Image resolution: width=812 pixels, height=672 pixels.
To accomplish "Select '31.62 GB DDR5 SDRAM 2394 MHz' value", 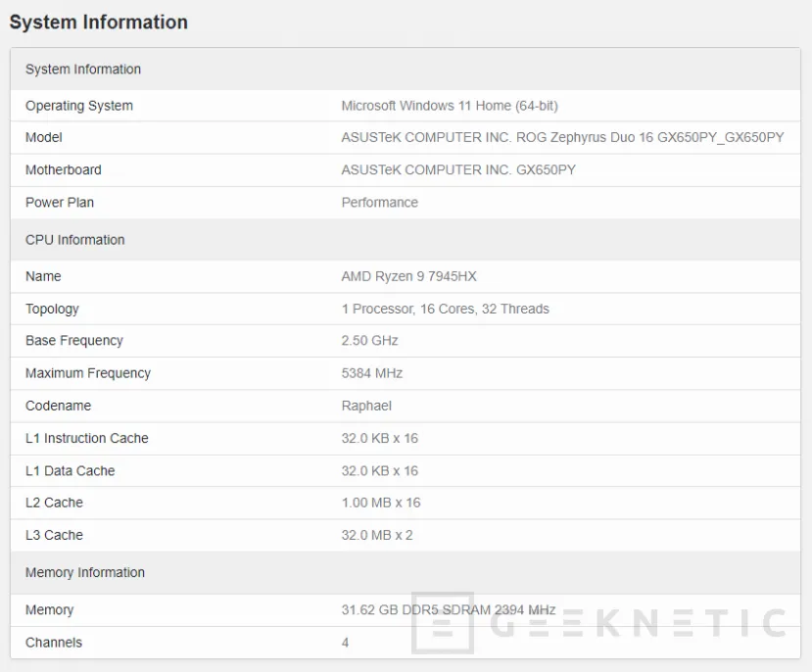I will 449,610.
